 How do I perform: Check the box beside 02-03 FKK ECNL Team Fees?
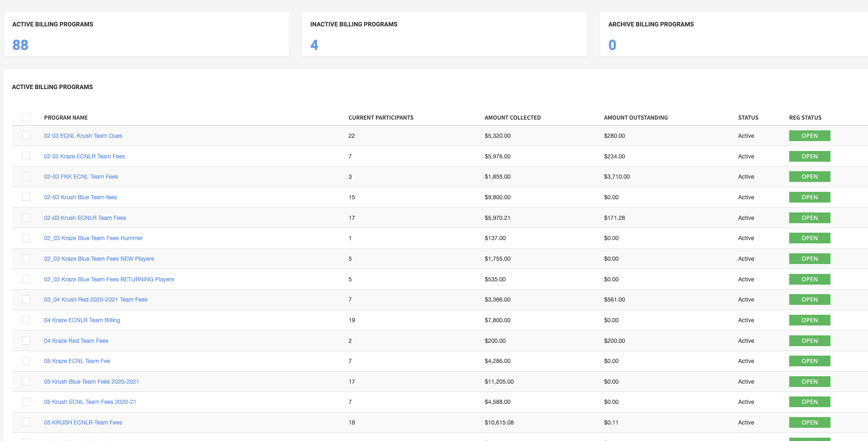(x=26, y=177)
